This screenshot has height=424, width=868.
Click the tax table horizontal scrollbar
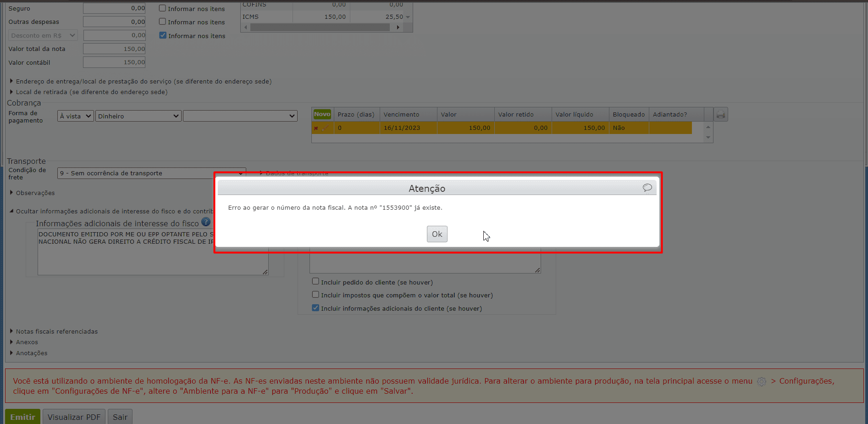(x=320, y=28)
